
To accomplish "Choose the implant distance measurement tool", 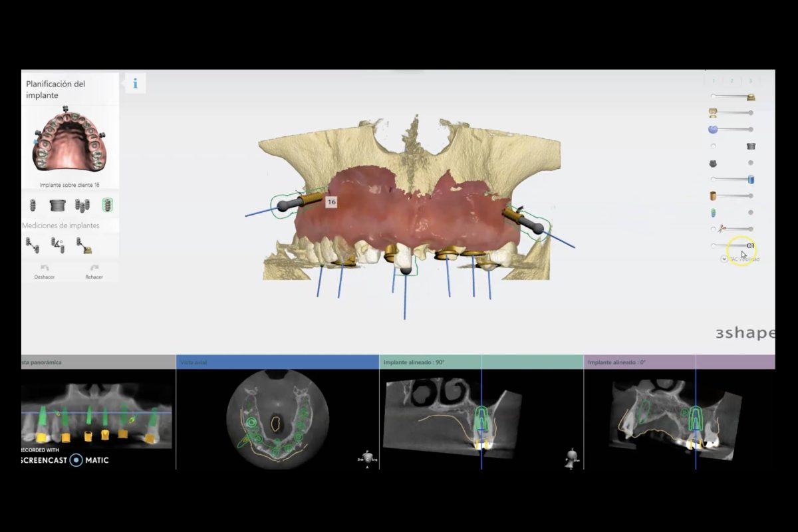I will point(32,245).
